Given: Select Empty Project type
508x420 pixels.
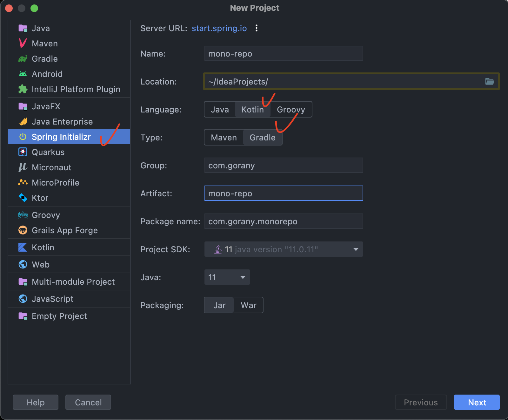Looking at the screenshot, I should coord(69,316).
